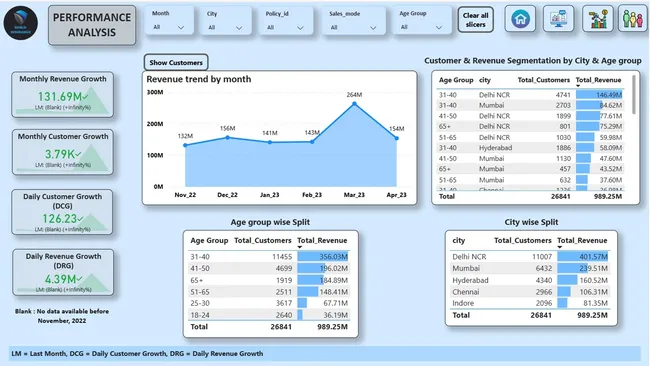
Task: Select Indore row in City wise table
Action: coord(530,303)
